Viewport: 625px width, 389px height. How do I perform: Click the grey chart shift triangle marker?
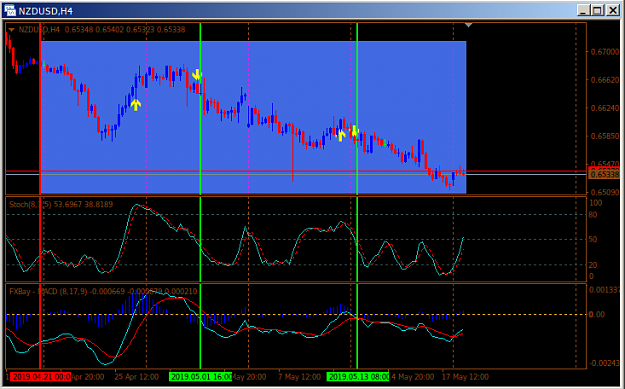click(469, 25)
